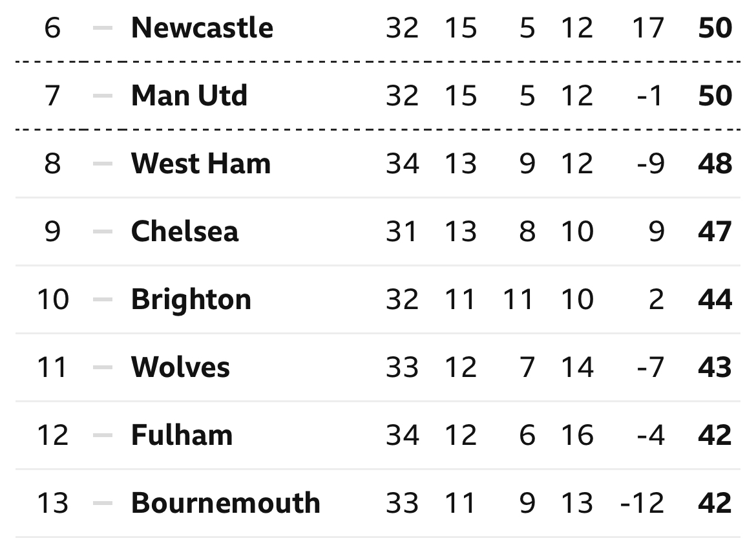The height and width of the screenshot is (538, 756).
Task: Click Bournemouth's -12 goal difference value
Action: [x=642, y=503]
